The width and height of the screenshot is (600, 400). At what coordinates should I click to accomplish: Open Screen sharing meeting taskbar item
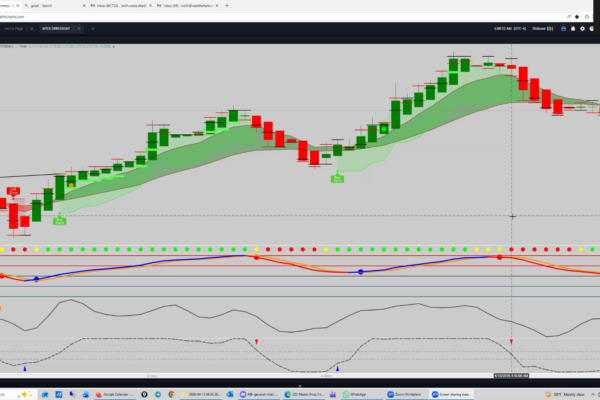click(456, 394)
